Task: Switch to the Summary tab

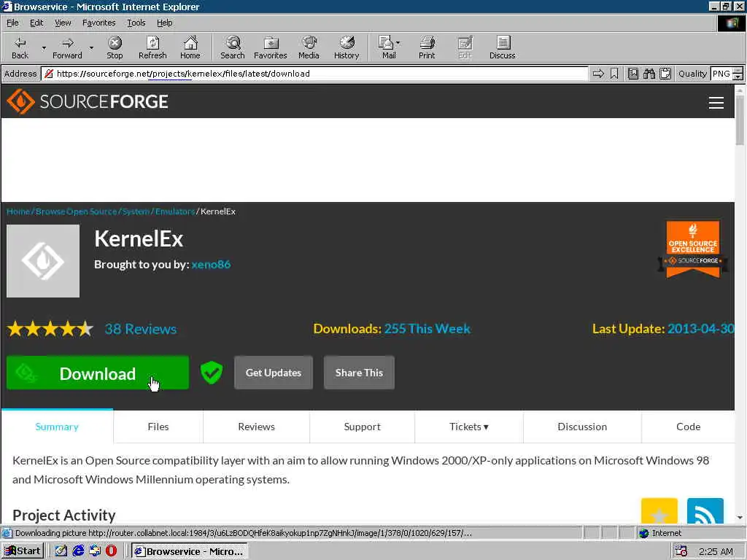Action: coord(57,427)
